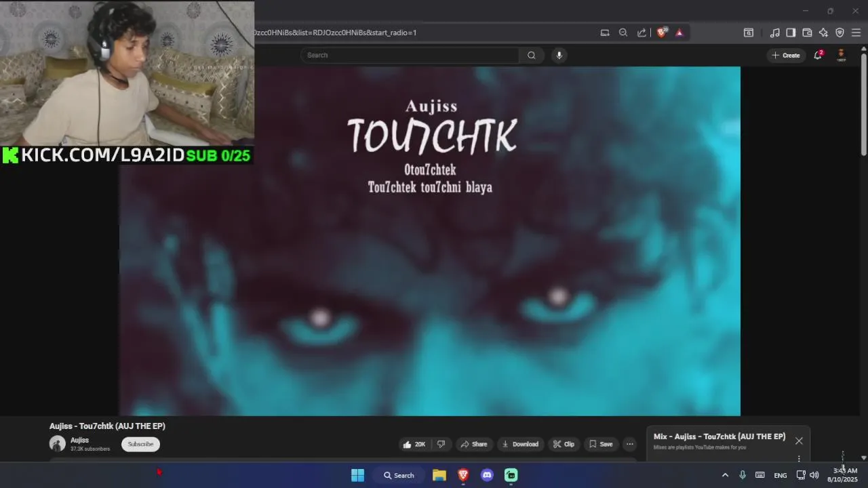Click the Brave Rewards triangle icon
The image size is (868, 488).
tap(679, 32)
